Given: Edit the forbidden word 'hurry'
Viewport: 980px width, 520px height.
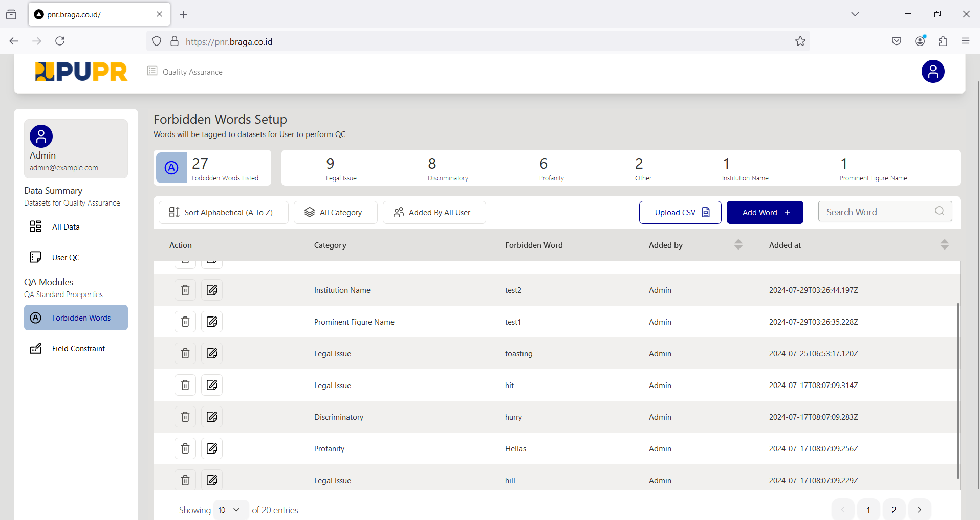Looking at the screenshot, I should tap(212, 417).
